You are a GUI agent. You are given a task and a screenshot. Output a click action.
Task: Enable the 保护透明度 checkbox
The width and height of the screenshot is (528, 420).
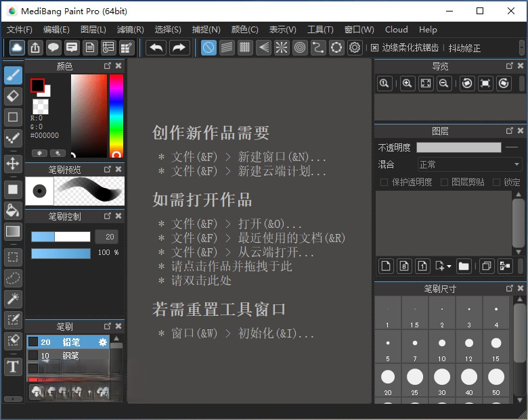pos(384,182)
